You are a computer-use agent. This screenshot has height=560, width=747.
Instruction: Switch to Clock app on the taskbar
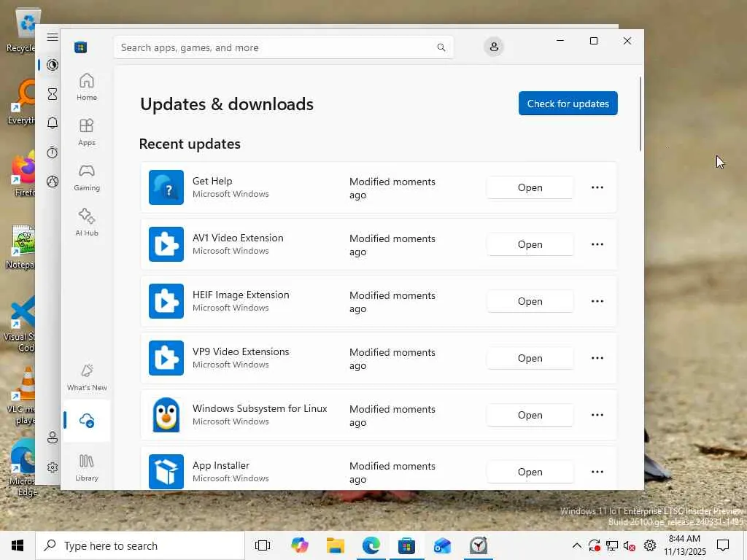click(479, 545)
